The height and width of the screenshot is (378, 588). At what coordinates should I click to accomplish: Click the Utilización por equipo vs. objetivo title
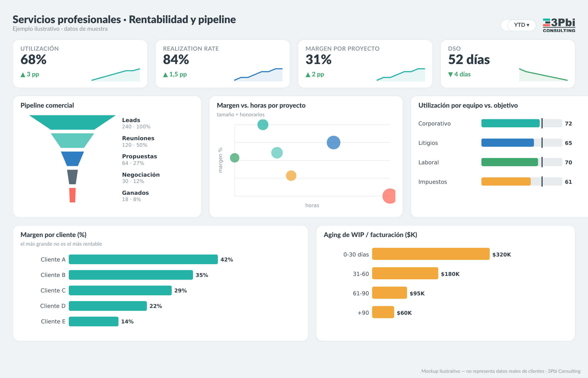(468, 105)
